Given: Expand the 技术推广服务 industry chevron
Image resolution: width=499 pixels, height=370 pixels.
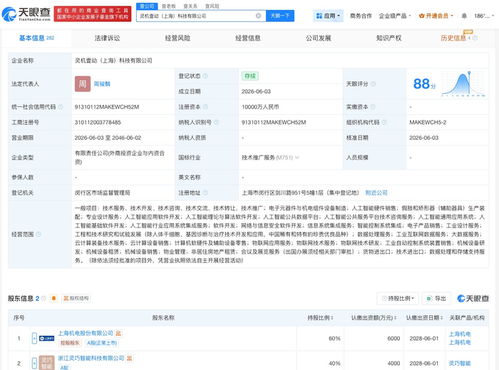Looking at the screenshot, I should (297, 157).
